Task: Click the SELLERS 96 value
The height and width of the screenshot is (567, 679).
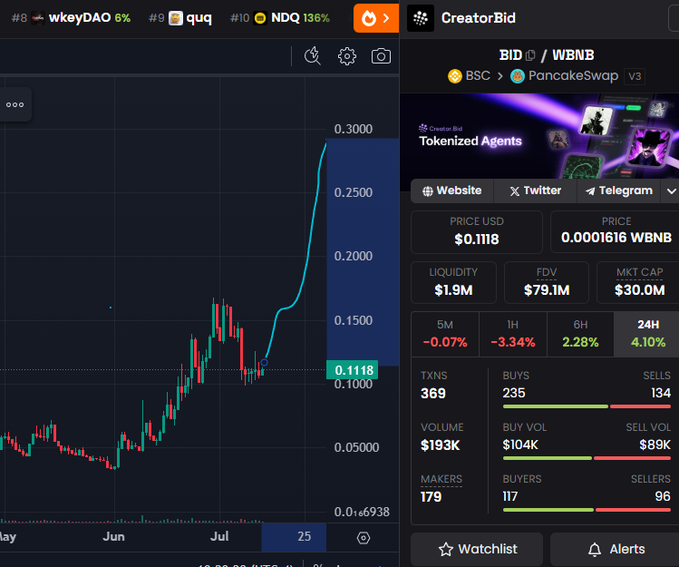Action: coord(663,496)
